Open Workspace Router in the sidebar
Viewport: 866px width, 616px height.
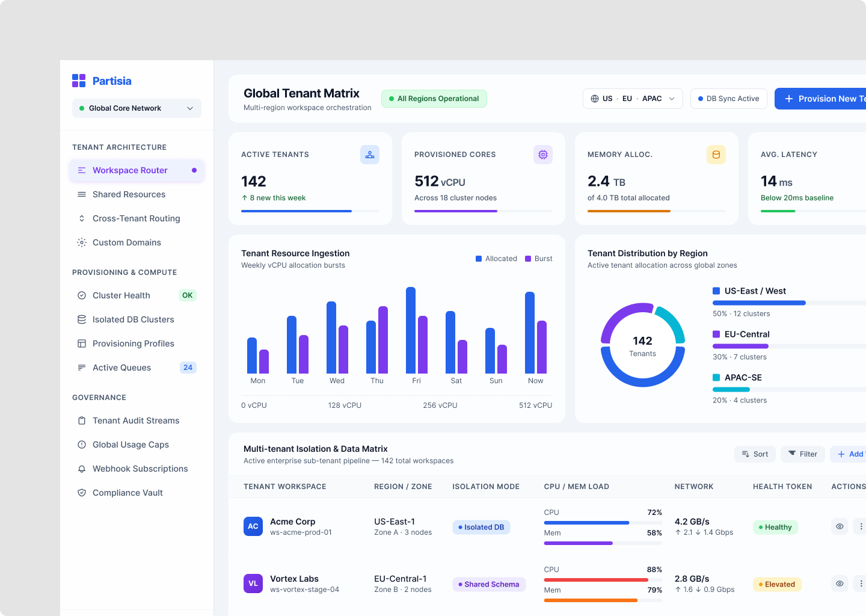coord(137,170)
